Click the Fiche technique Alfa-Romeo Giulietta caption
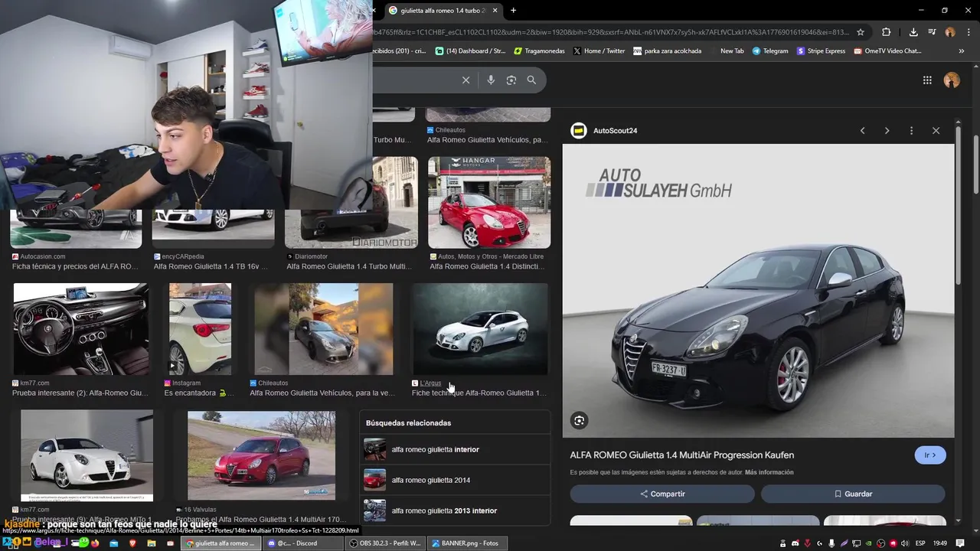This screenshot has height=551, width=980. point(479,393)
